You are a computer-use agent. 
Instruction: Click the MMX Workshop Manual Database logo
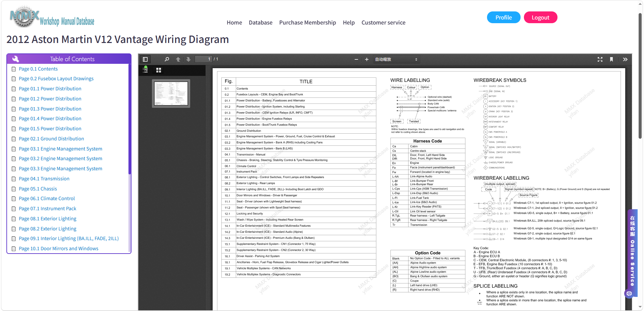click(52, 17)
